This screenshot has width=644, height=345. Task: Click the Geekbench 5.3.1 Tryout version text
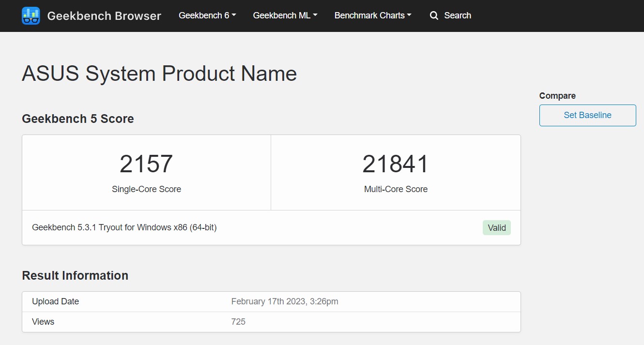click(x=124, y=227)
